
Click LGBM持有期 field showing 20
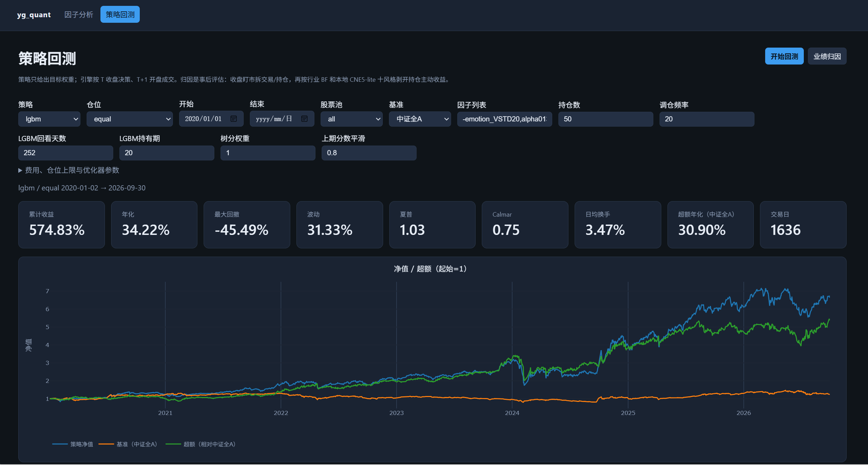point(167,153)
